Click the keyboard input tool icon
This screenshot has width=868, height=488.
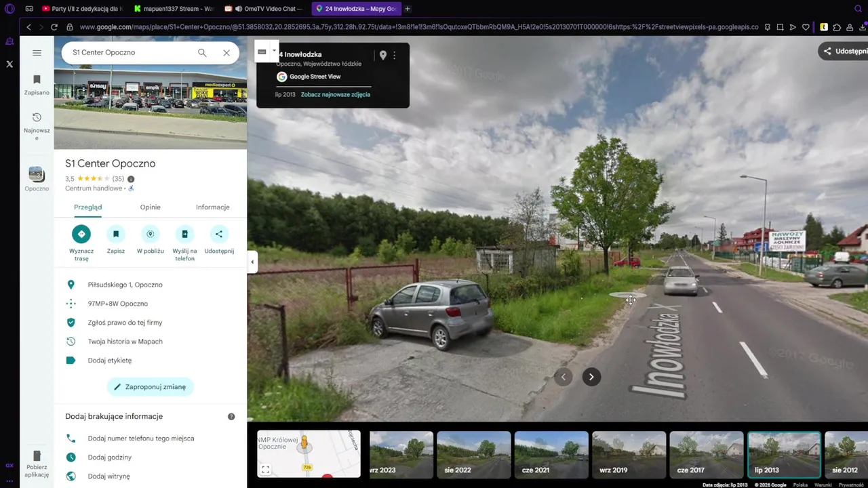(262, 52)
